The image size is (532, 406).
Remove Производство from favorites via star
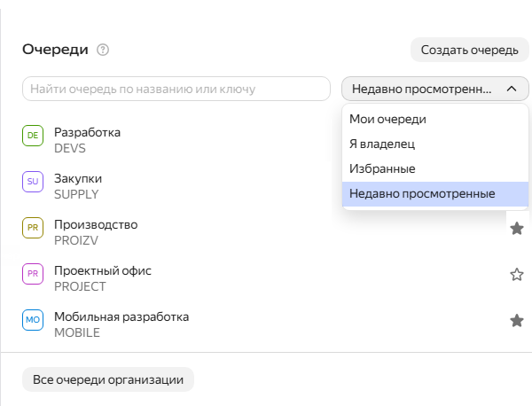[517, 229]
